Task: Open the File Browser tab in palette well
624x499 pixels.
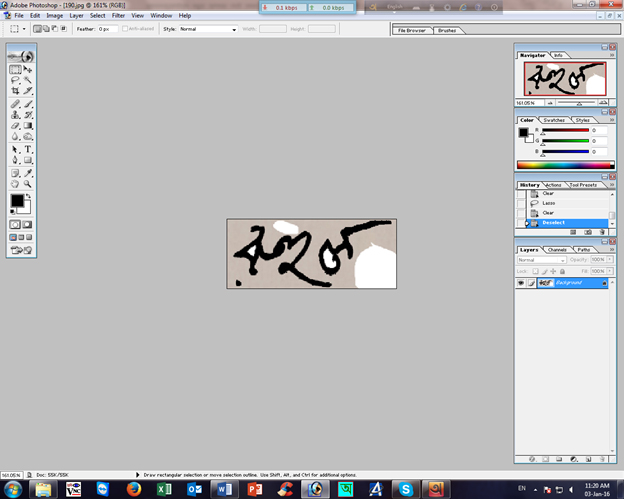Action: (411, 31)
